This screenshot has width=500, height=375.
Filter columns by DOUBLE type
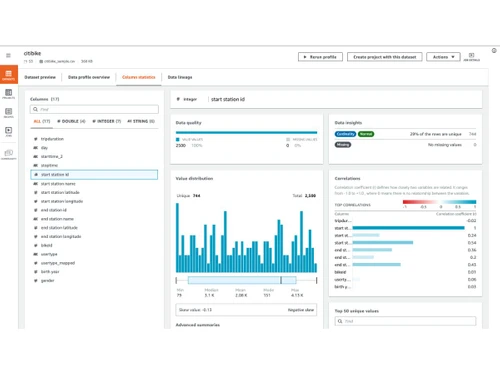(x=71, y=121)
